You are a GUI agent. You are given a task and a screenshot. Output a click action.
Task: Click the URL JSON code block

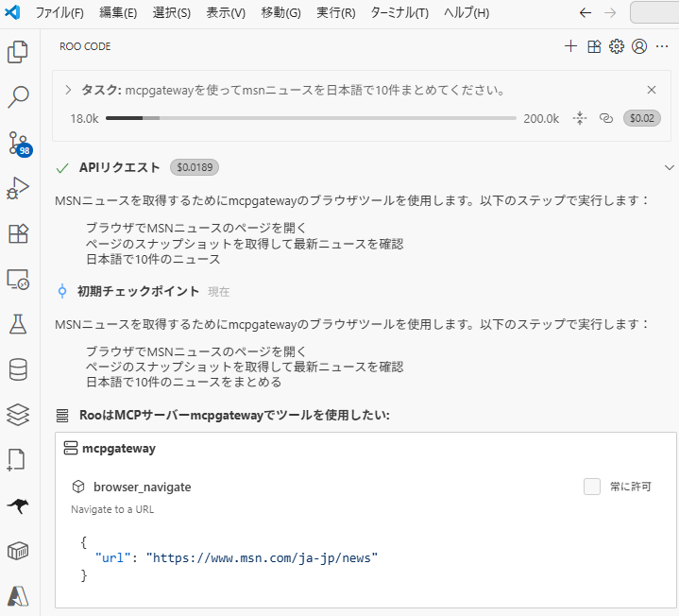229,558
